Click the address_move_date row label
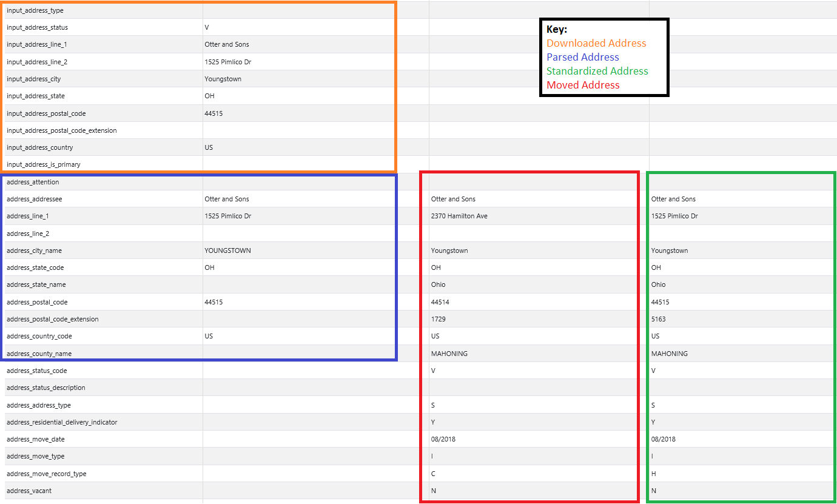The height and width of the screenshot is (504, 837). pyautogui.click(x=35, y=439)
